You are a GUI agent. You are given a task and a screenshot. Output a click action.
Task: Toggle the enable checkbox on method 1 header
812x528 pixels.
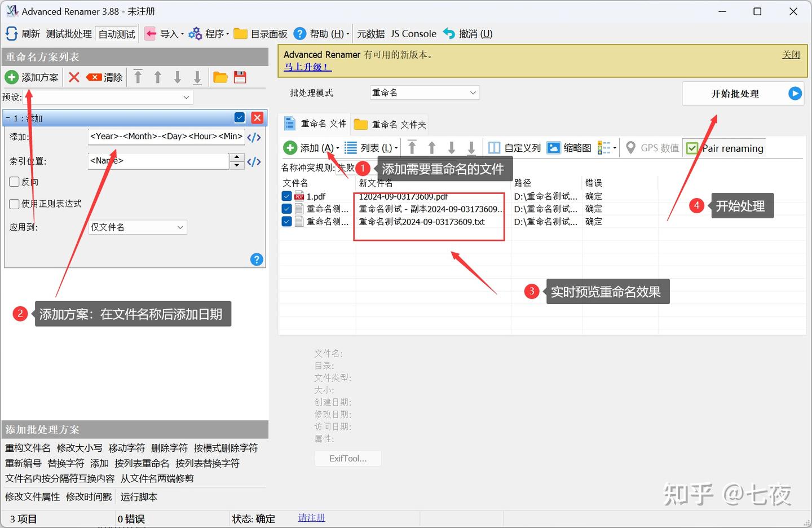(x=240, y=117)
